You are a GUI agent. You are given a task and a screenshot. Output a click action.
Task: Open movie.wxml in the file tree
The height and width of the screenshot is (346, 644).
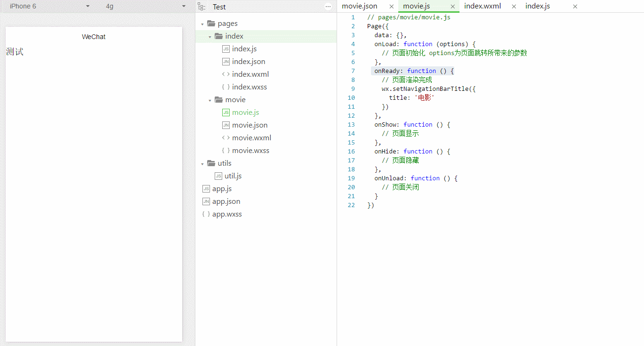point(251,138)
